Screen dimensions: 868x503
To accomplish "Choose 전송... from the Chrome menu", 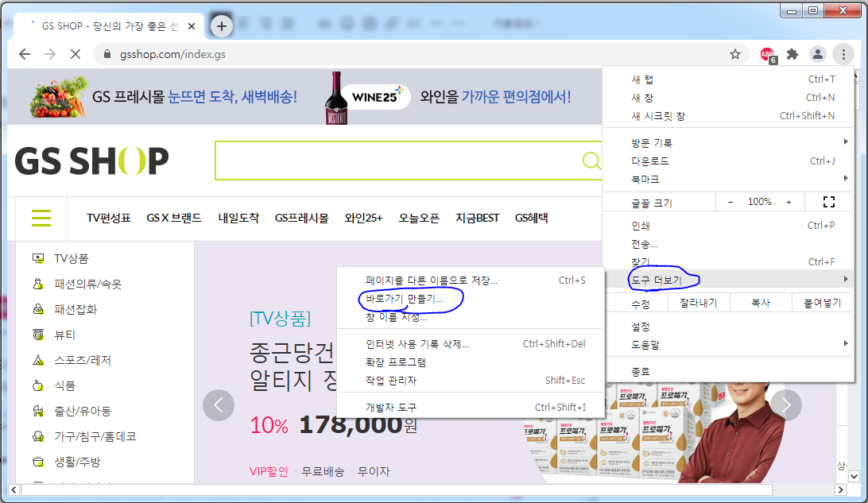I will 729,243.
